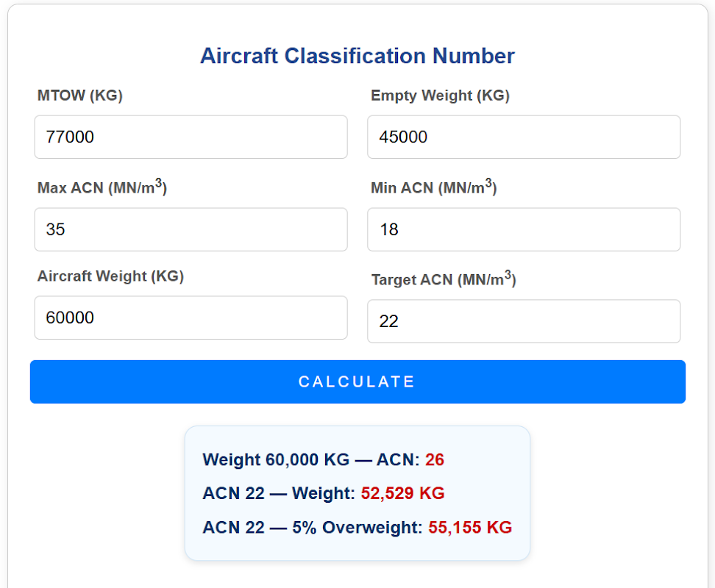The image size is (715, 588).
Task: Click the MTOW input field containing 77000
Action: point(191,137)
